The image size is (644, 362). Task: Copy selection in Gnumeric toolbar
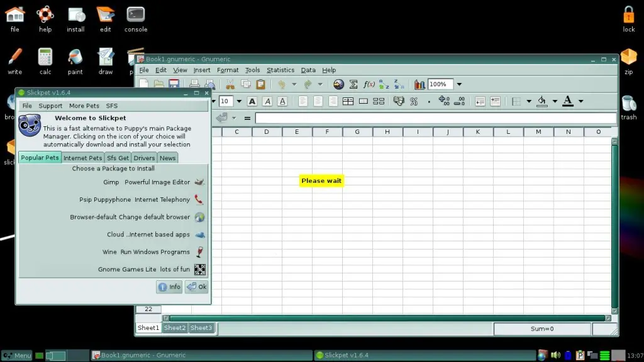tap(246, 84)
